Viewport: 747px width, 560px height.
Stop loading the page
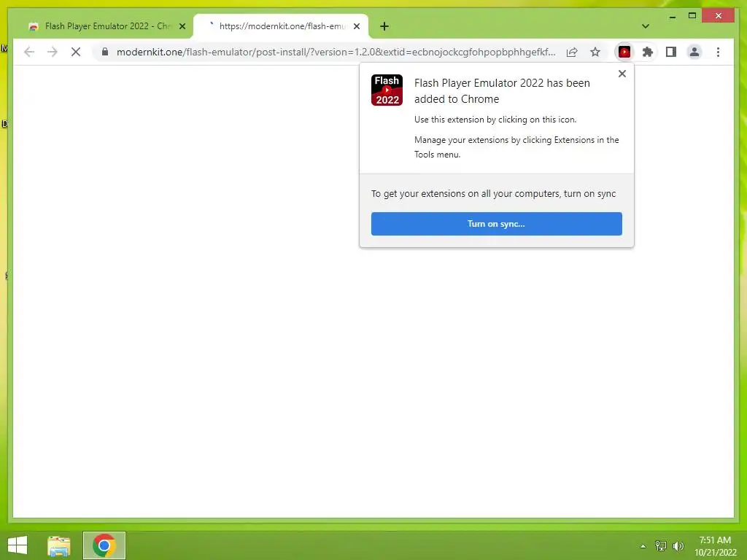(76, 52)
